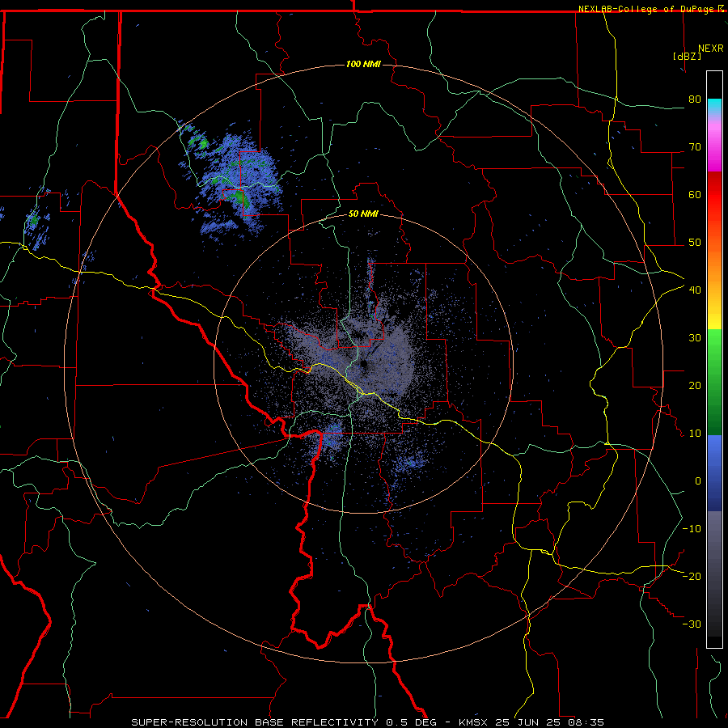This screenshot has height=728, width=728.
Task: Click the 100 NMI range ring label
Action: (363, 64)
